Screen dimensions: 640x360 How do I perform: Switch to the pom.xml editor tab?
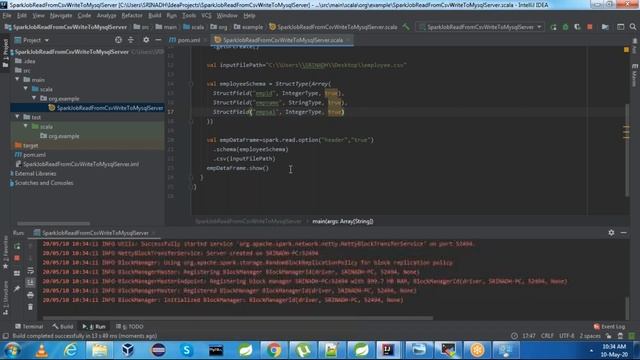point(185,40)
